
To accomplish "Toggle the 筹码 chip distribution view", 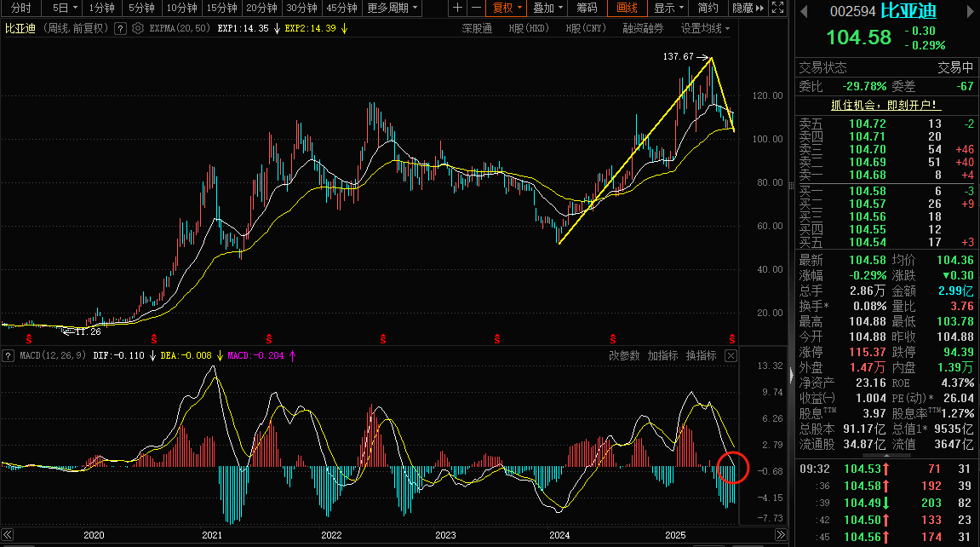I will (x=587, y=9).
